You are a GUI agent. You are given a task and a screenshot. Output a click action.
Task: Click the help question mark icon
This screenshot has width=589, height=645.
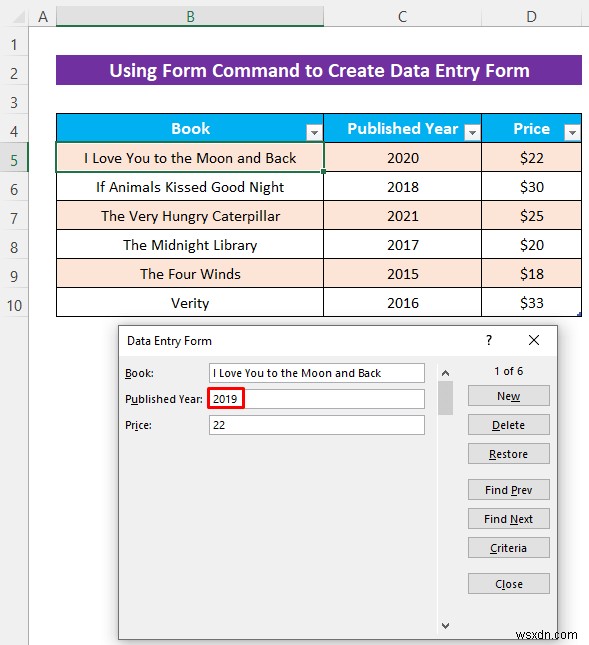click(x=489, y=340)
